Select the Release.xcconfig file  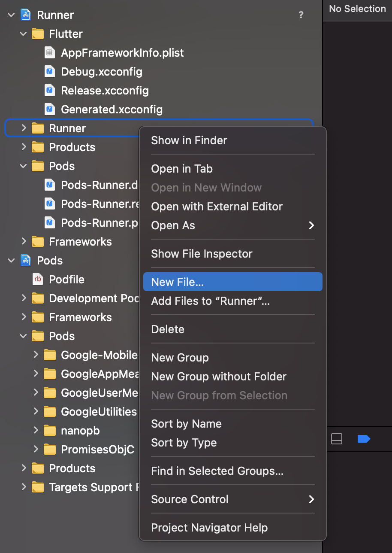(105, 91)
